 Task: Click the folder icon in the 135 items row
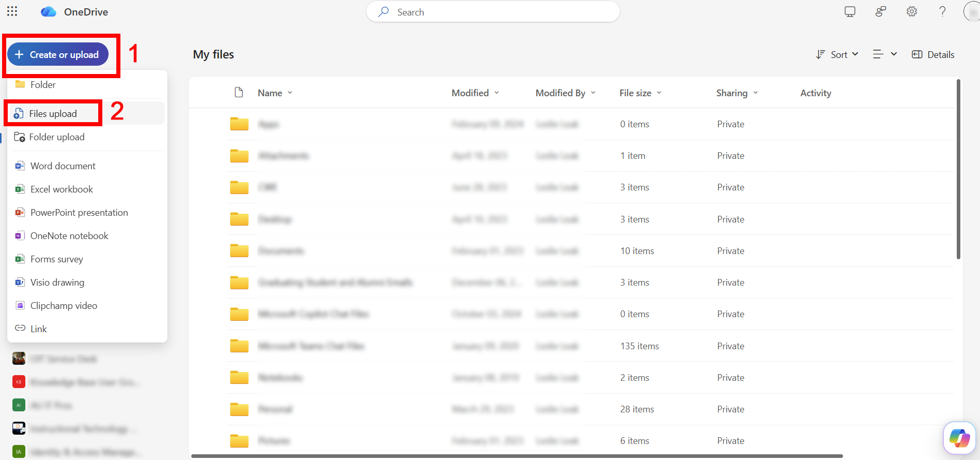pyautogui.click(x=239, y=346)
